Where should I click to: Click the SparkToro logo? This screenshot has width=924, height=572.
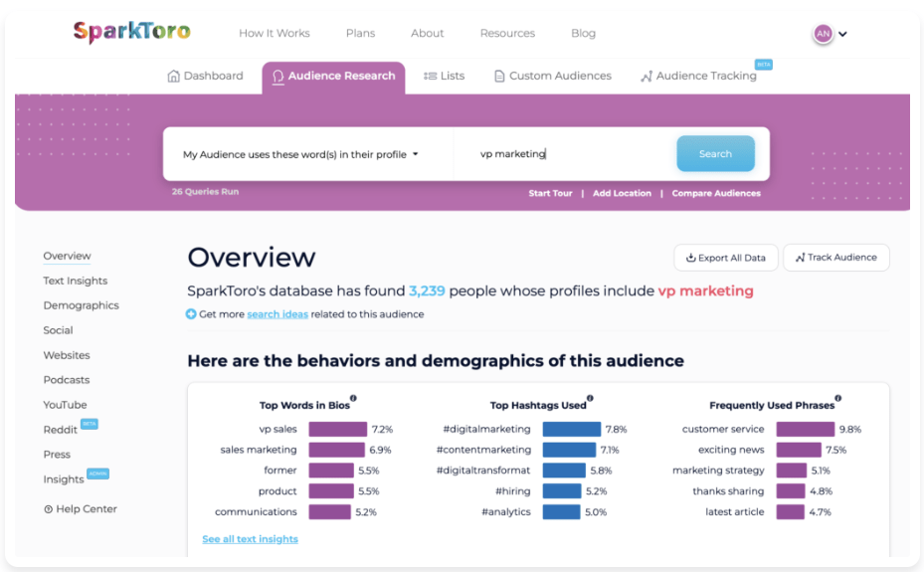point(132,32)
